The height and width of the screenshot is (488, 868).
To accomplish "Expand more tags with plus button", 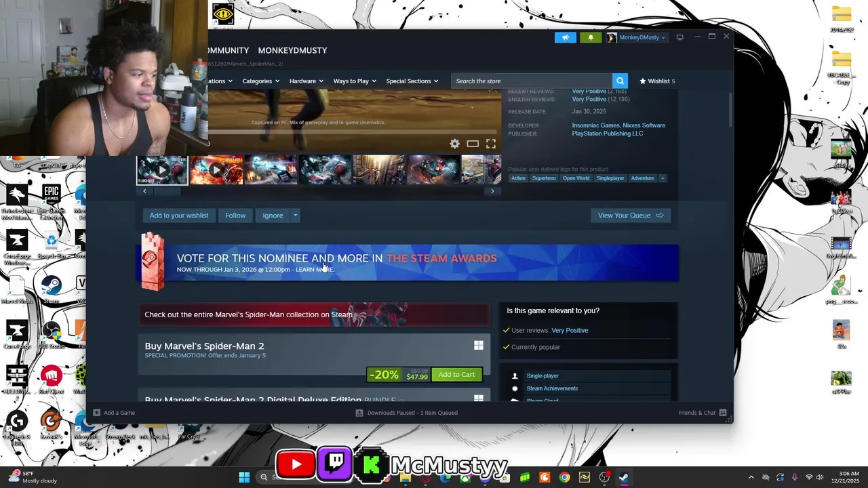I will [663, 178].
